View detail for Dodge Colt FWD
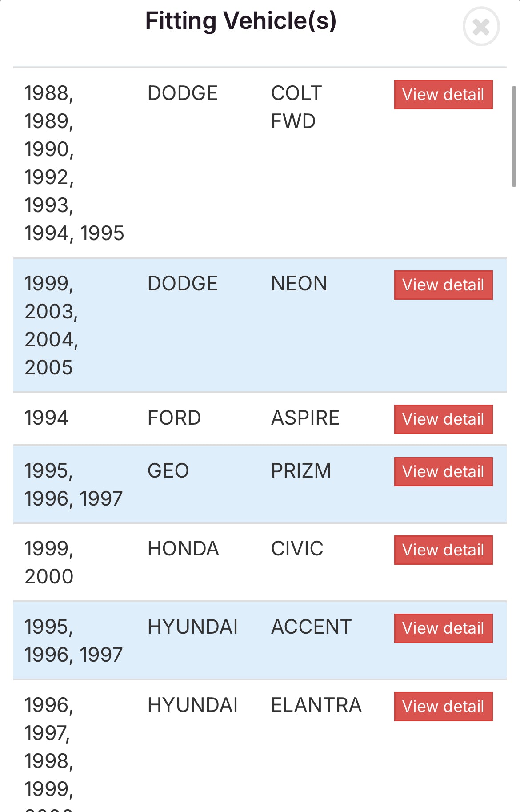Image resolution: width=520 pixels, height=812 pixels. pyautogui.click(x=443, y=95)
